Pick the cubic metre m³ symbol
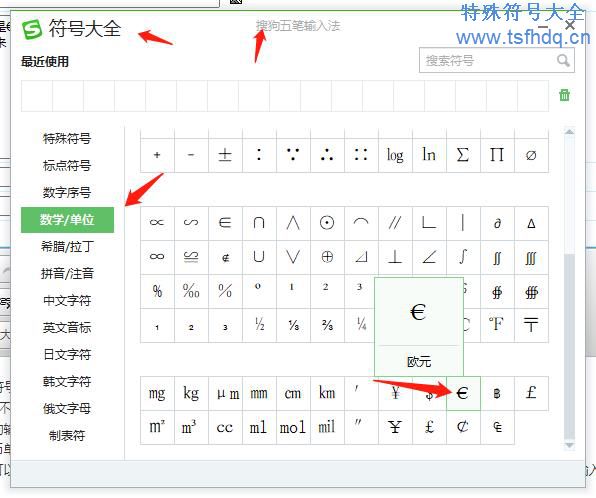 tap(191, 427)
